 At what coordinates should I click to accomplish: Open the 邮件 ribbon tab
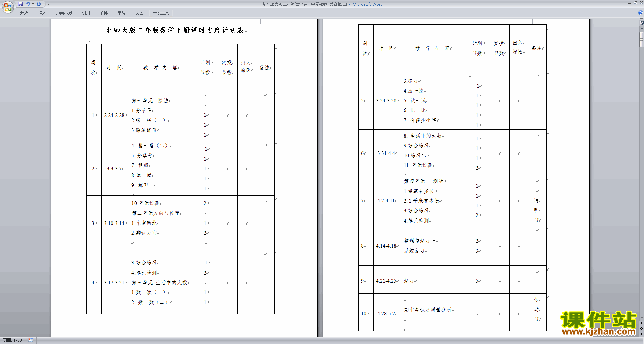(104, 13)
